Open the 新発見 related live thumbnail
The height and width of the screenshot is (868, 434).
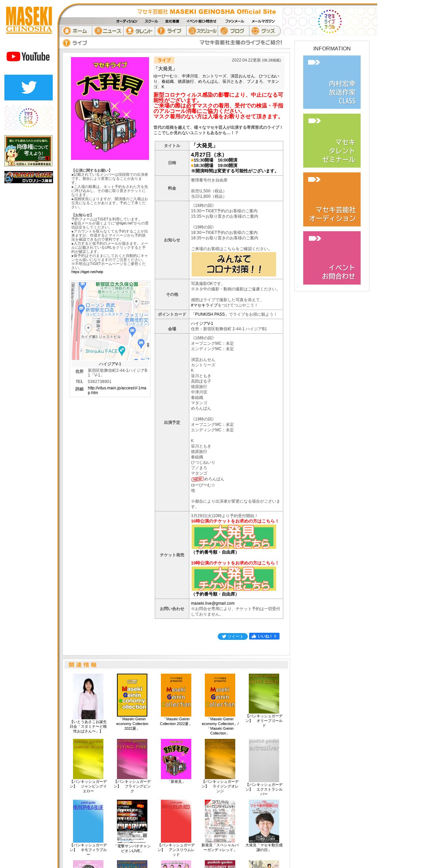coord(176,759)
